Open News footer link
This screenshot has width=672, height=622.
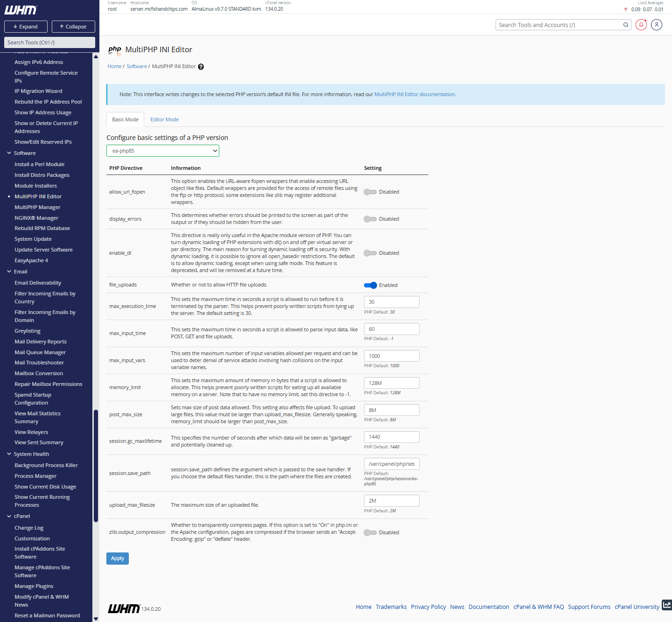pyautogui.click(x=457, y=607)
